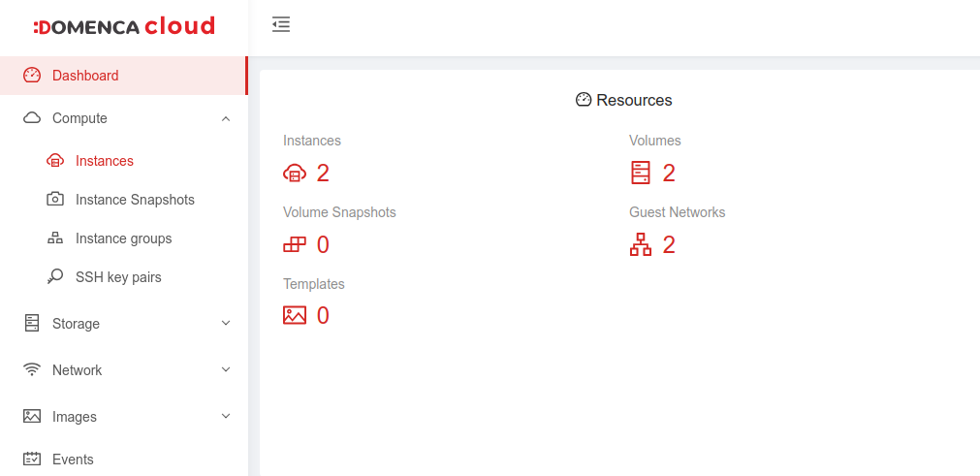
Task: Open the Instances count of 2
Action: point(323,174)
